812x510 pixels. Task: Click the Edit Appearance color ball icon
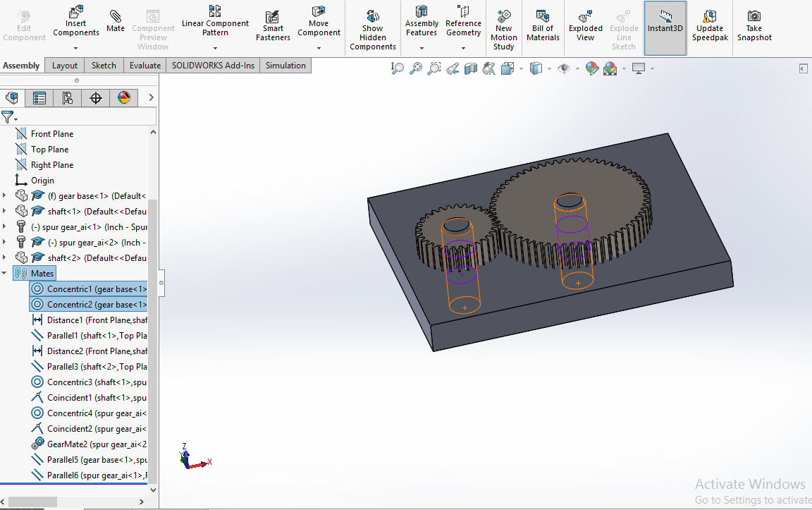click(x=592, y=68)
